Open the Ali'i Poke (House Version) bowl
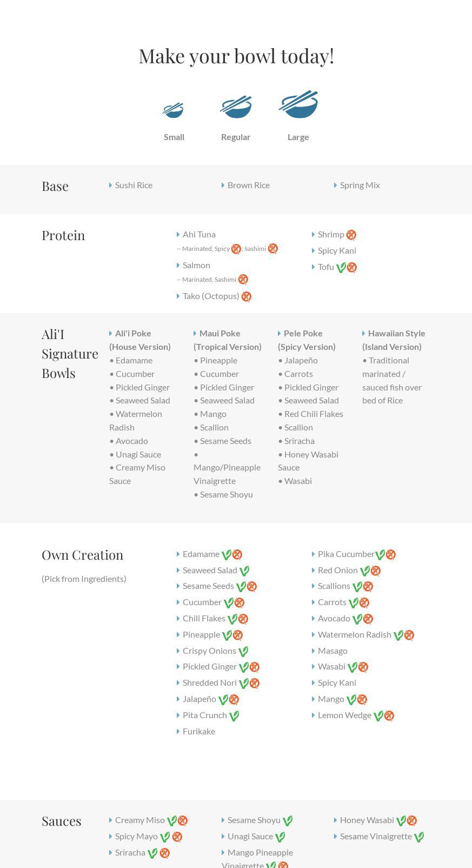The image size is (472, 868). click(139, 340)
